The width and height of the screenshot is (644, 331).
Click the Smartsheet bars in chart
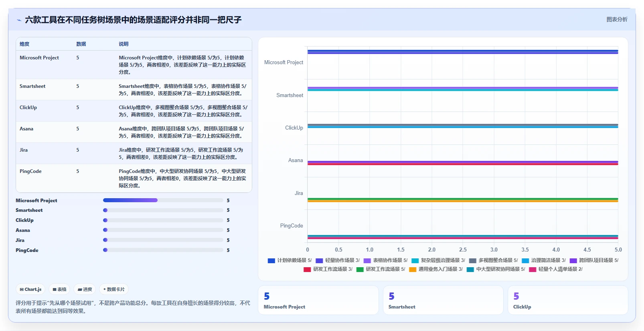(x=463, y=89)
